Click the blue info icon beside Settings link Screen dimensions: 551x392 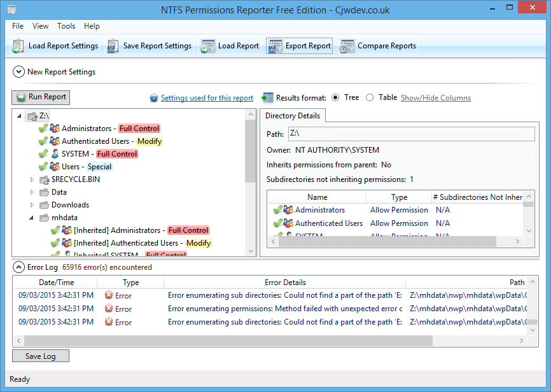(153, 98)
